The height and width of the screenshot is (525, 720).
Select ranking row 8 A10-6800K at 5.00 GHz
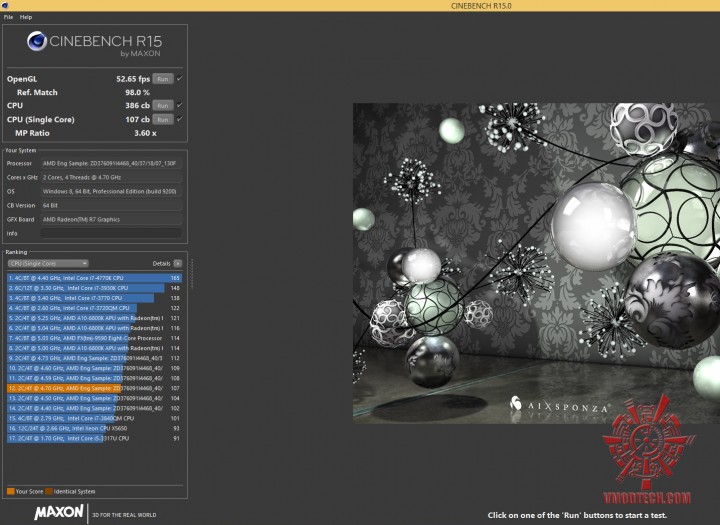point(94,348)
